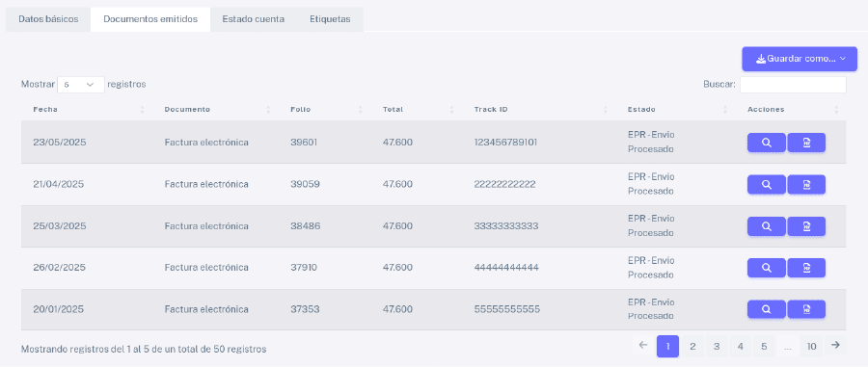Screen dimensions: 868x367
Task: Go to previous page arrow
Action: (x=643, y=346)
